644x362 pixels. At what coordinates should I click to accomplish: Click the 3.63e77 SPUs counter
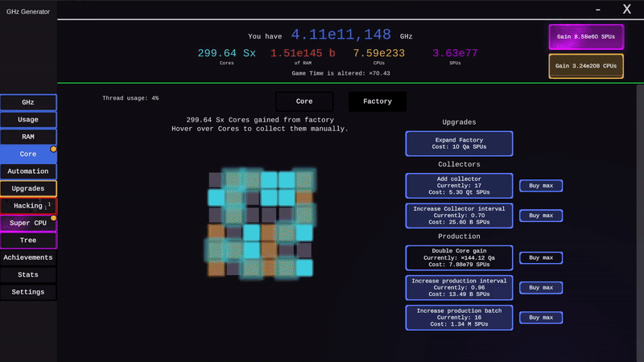point(455,53)
